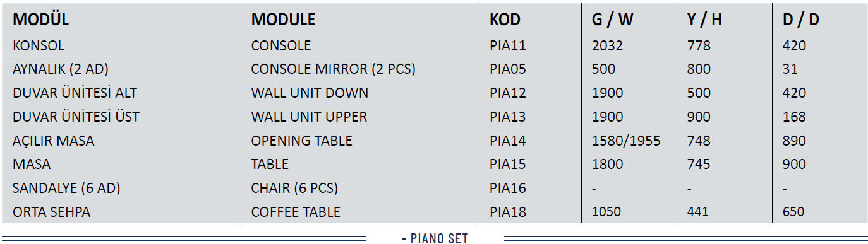Click the AÇILIR MASA cell
Viewport: 868px width, 244px height.
click(x=54, y=141)
